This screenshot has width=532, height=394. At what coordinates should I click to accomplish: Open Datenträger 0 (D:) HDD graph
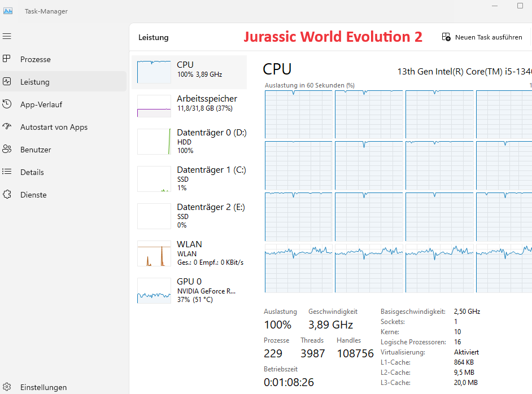coord(189,141)
